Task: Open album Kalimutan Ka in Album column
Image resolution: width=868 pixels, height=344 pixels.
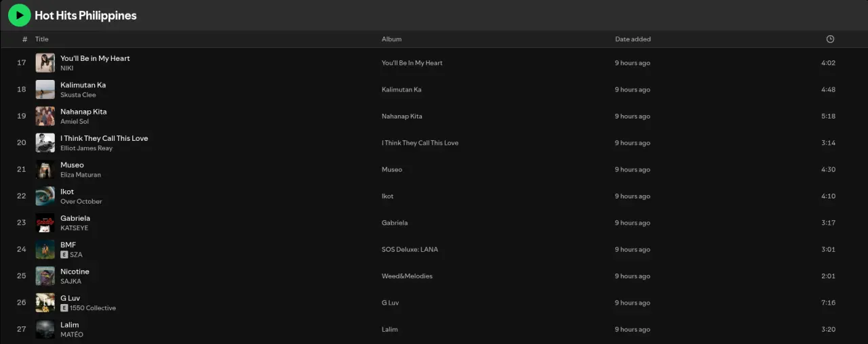Action: point(401,89)
